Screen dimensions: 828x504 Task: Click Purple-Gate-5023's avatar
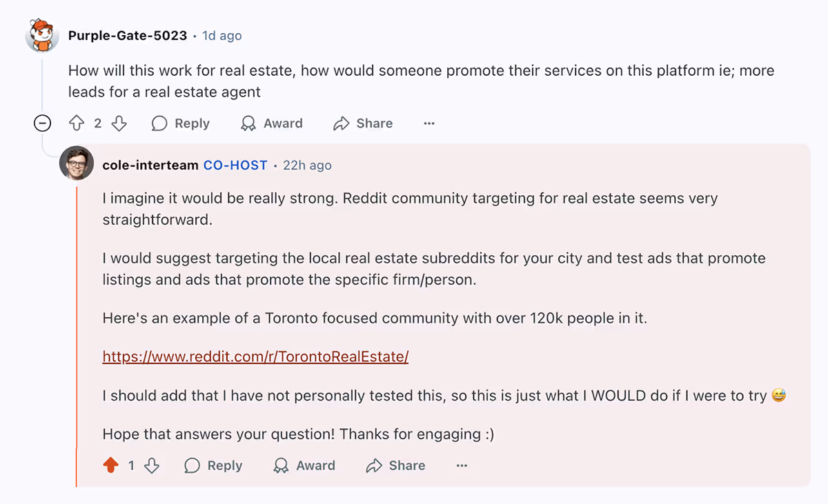tap(42, 34)
